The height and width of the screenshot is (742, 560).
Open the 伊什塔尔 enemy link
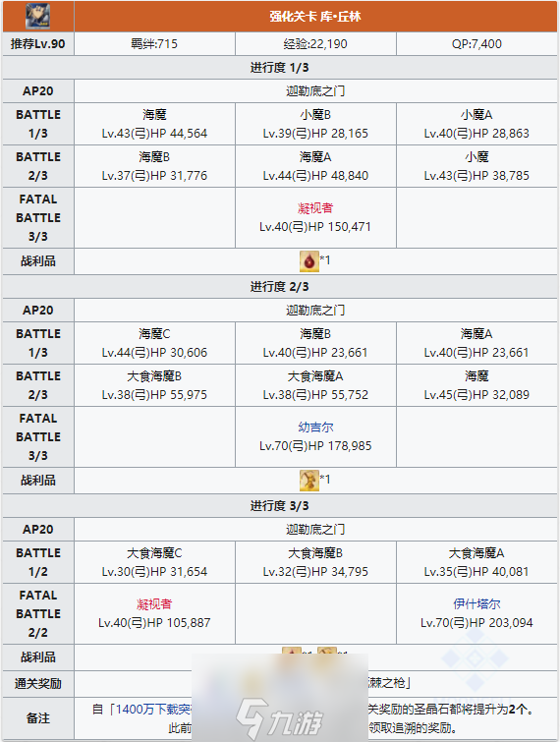476,603
